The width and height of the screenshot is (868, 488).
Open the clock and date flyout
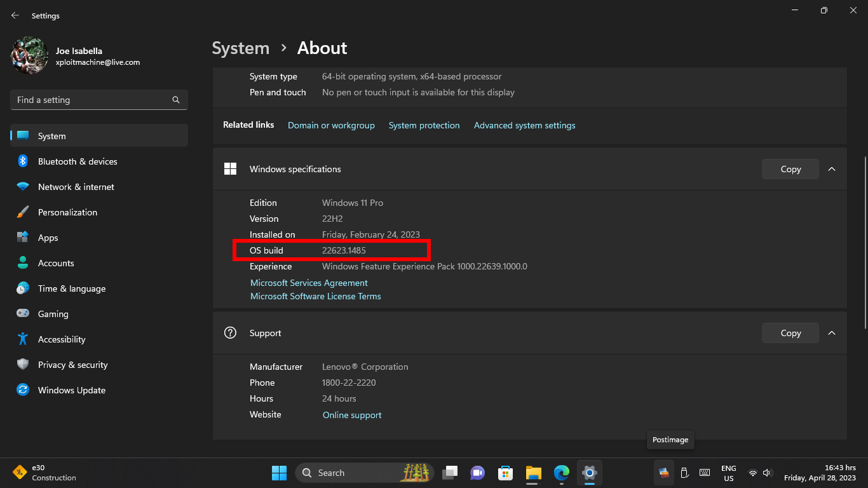pos(820,473)
